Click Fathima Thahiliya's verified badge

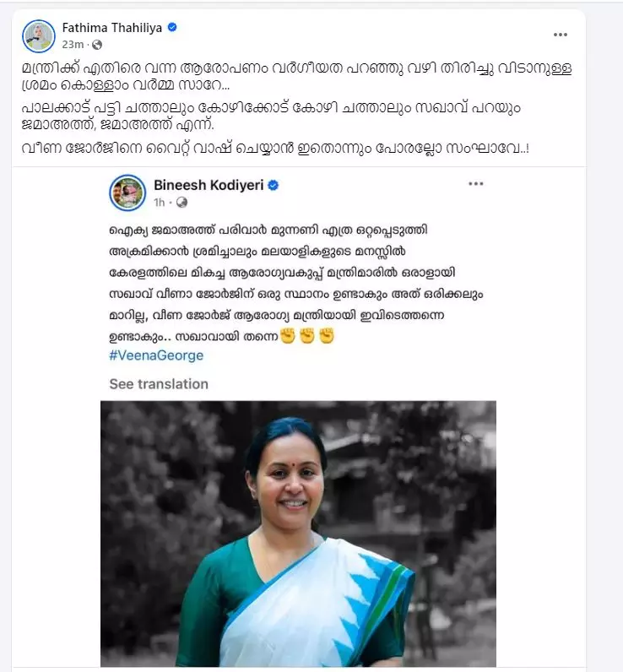coord(172,28)
